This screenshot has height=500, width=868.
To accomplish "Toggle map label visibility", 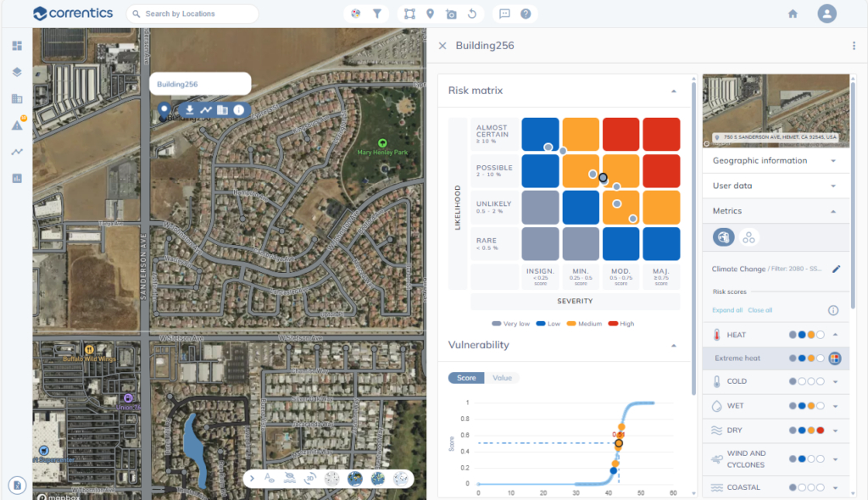I will point(270,478).
